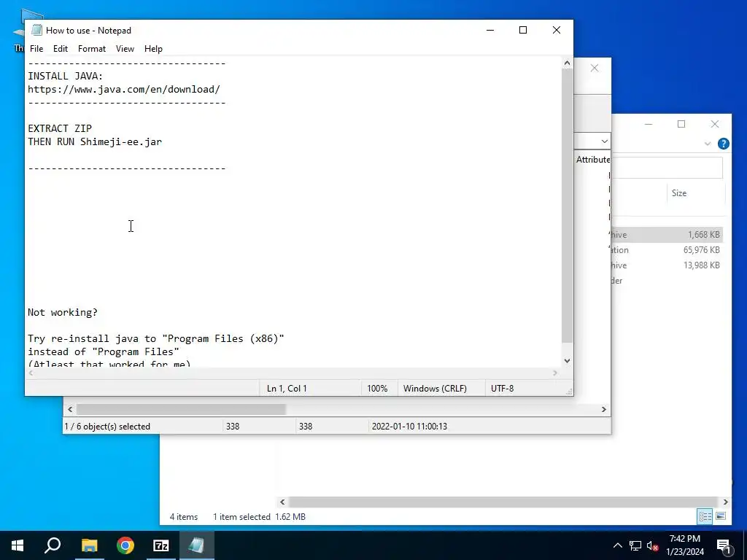The image size is (747, 560).
Task: Close the Notepad window
Action: pyautogui.click(x=557, y=30)
